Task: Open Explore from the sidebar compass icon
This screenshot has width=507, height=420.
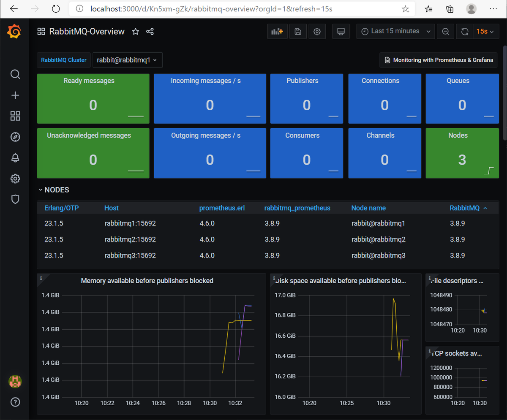Action: tap(15, 137)
